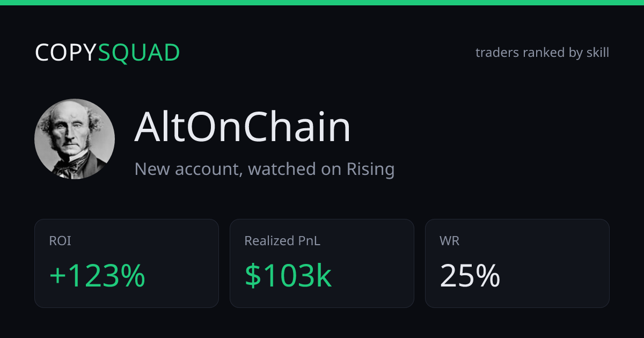Click the green accent bar at the top
The height and width of the screenshot is (338, 644).
point(322,3)
